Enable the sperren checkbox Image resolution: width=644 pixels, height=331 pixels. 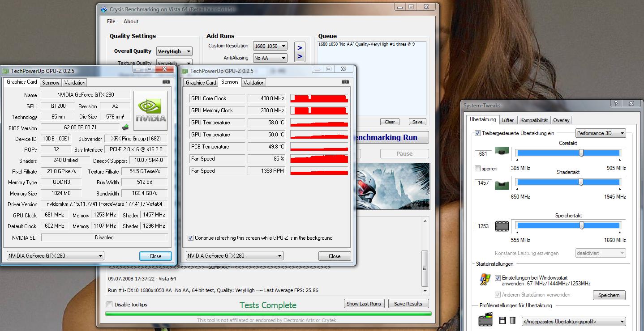[477, 169]
